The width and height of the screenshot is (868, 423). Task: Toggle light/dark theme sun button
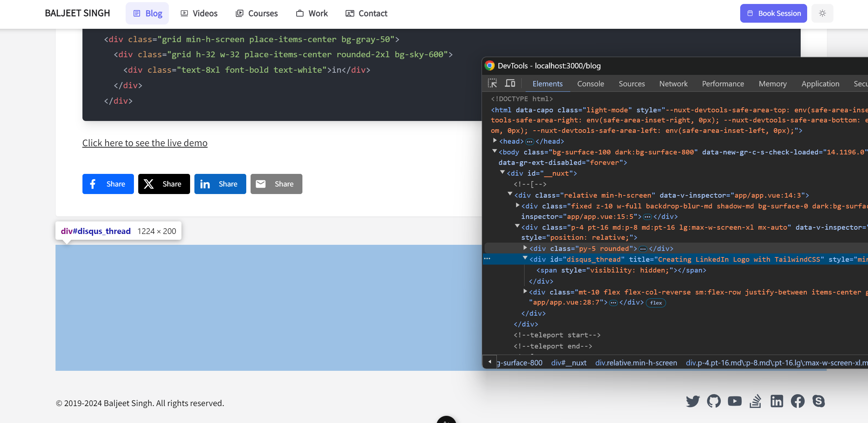(x=822, y=13)
